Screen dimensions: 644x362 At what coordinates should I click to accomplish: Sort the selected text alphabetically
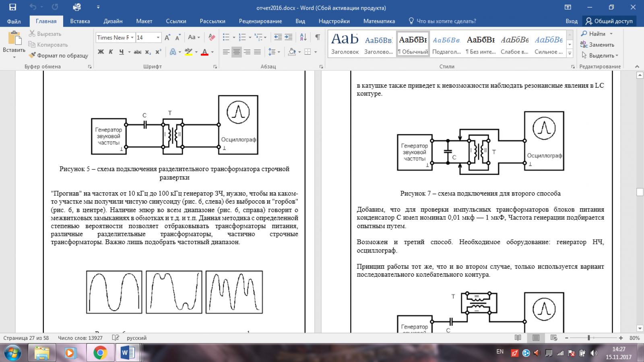[x=303, y=37]
